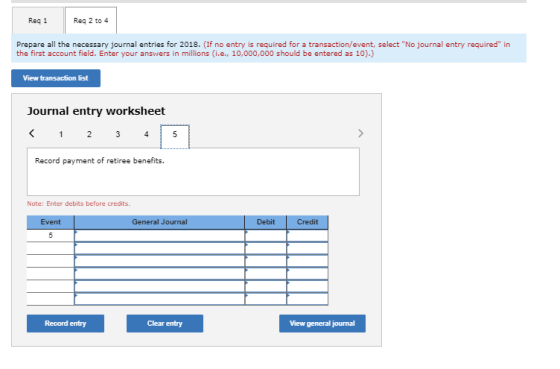Select journal entry number 4

tap(146, 134)
